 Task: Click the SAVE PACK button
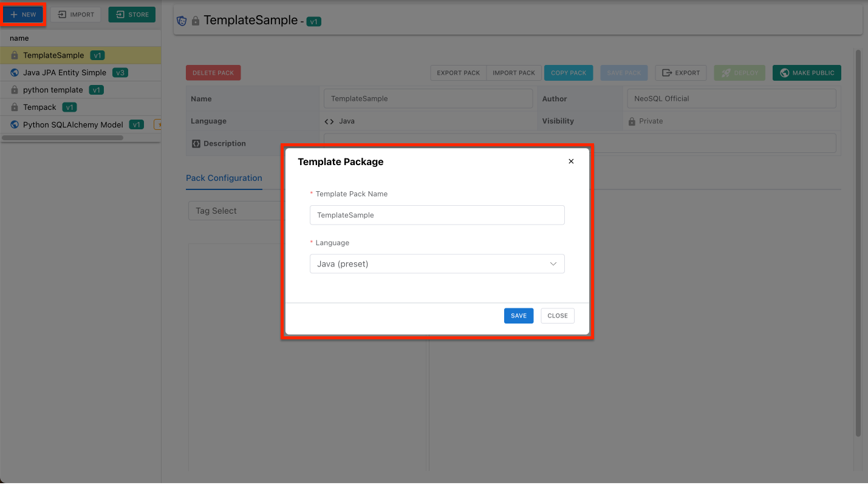point(624,73)
